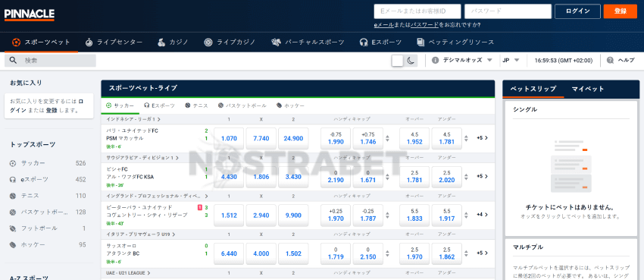
Task: Click the moon dark mode icon
Action: pyautogui.click(x=411, y=61)
